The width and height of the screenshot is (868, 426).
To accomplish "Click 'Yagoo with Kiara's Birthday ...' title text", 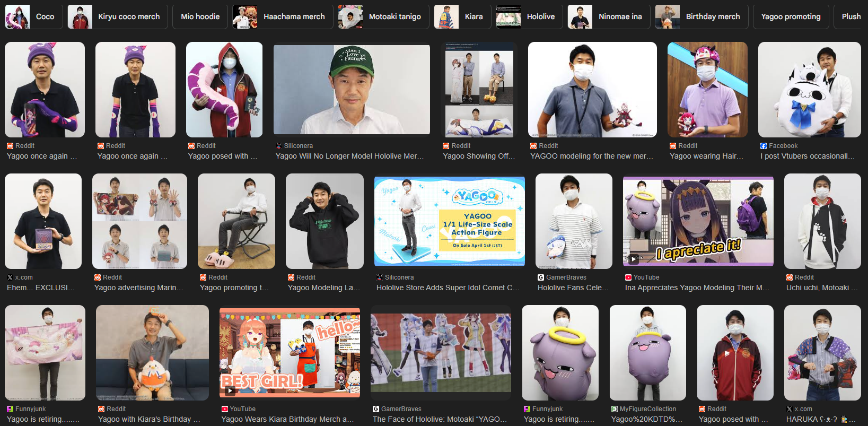I will point(149,419).
